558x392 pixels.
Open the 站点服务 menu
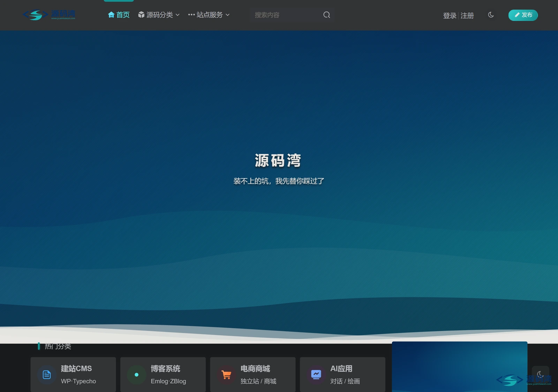[209, 15]
